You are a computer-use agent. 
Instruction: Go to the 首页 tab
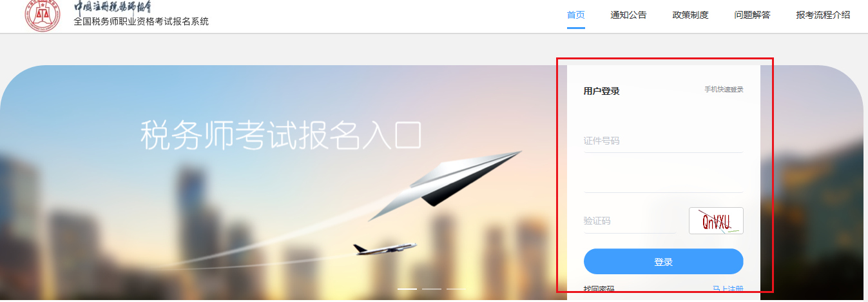(x=576, y=15)
